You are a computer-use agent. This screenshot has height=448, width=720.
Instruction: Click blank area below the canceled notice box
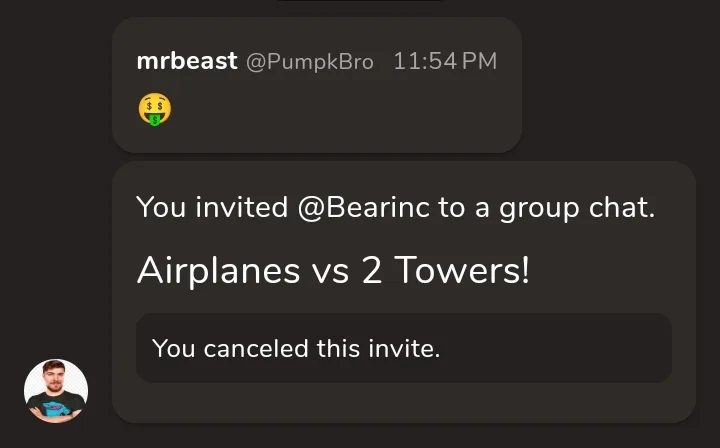(x=404, y=402)
